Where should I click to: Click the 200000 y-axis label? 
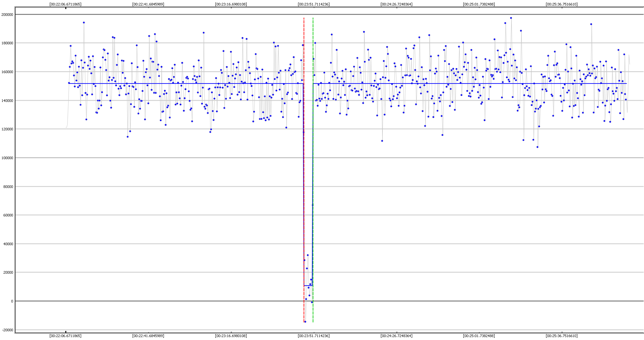click(x=7, y=15)
